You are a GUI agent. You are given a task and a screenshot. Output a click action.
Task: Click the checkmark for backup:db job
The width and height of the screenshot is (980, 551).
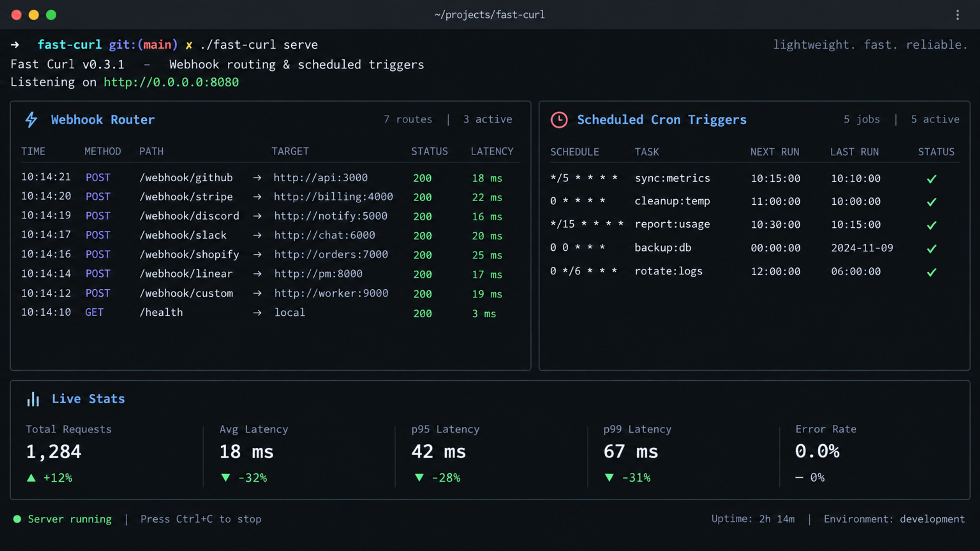[932, 249]
